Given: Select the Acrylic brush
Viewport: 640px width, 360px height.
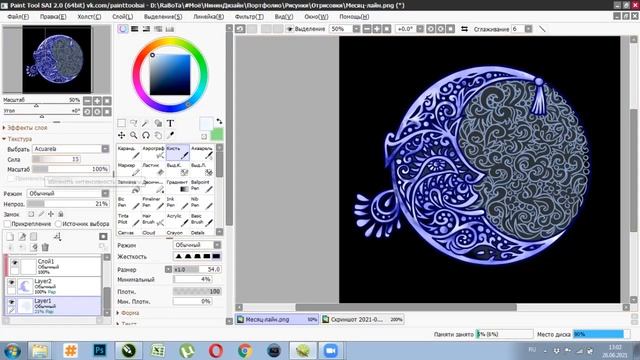Looking at the screenshot, I should [x=178, y=220].
